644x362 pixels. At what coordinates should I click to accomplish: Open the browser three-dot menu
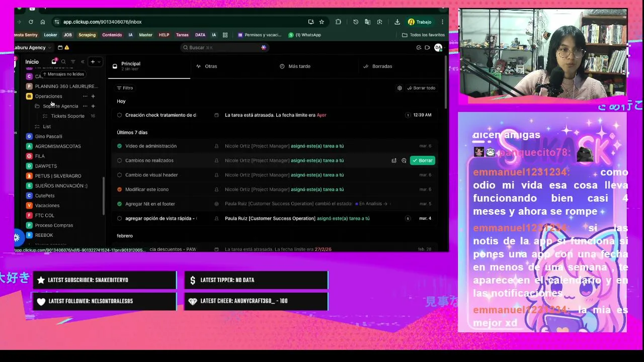tap(442, 22)
